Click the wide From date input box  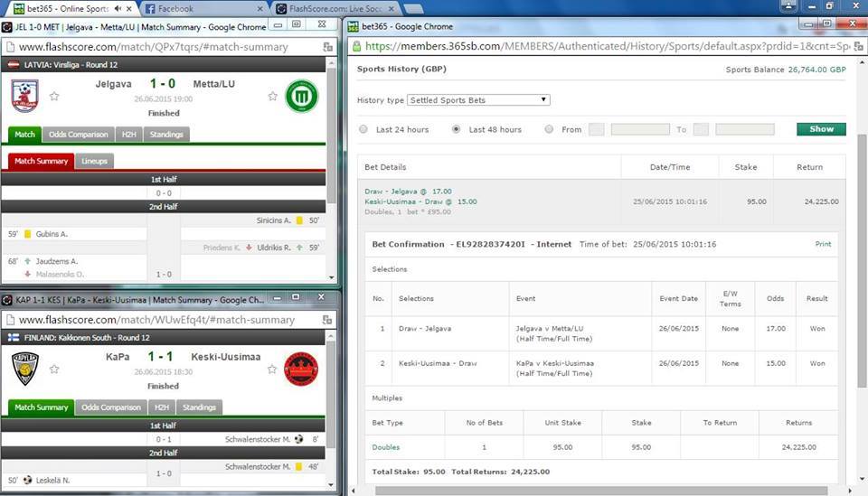coord(640,129)
